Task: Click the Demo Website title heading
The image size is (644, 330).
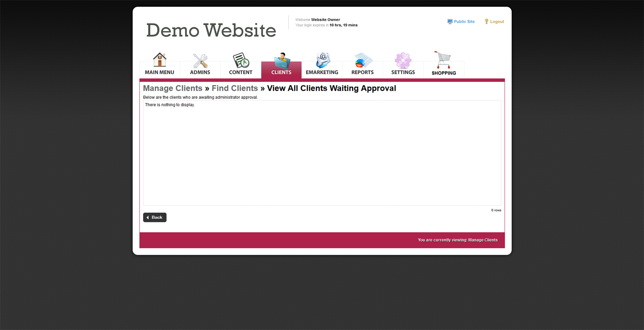Action: 211,30
